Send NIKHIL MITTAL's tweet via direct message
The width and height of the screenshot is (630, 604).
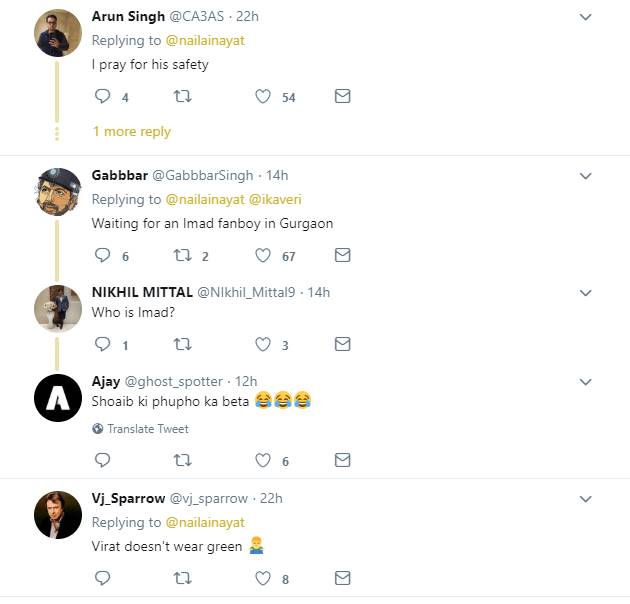(342, 344)
